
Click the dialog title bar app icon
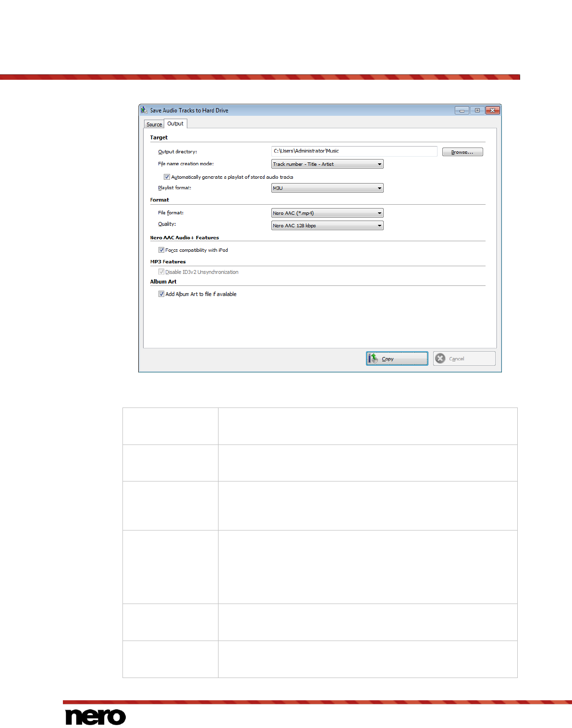144,110
